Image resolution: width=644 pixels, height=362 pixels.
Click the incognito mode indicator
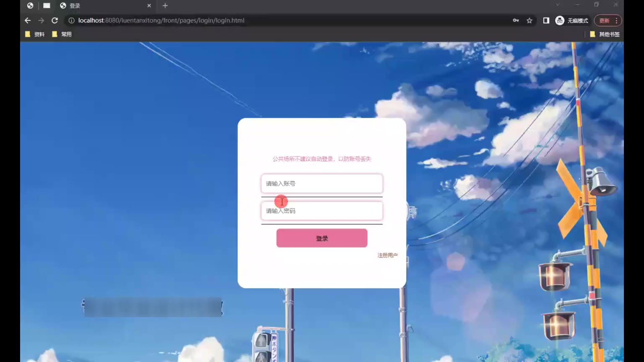pos(572,20)
